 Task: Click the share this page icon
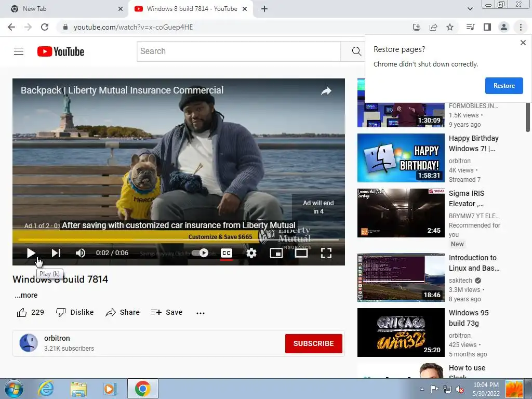(433, 27)
